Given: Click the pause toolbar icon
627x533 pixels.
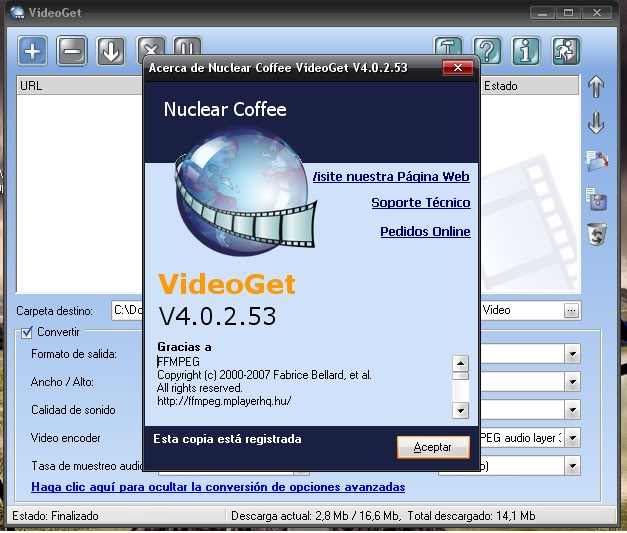Looking at the screenshot, I should [x=187, y=46].
